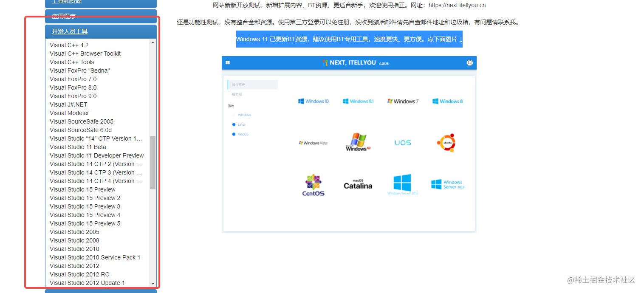Click scrollbar up arrow in tools list
This screenshot has width=644, height=293.
click(153, 42)
